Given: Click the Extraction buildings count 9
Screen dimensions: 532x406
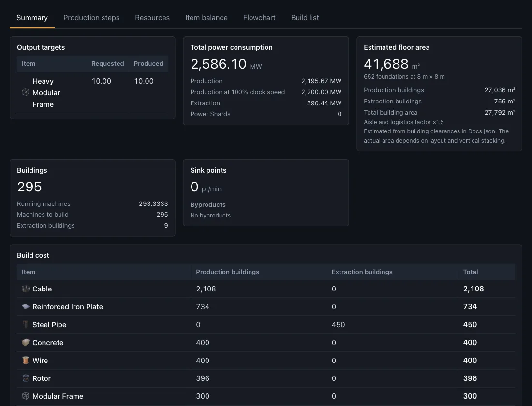Looking at the screenshot, I should point(166,226).
